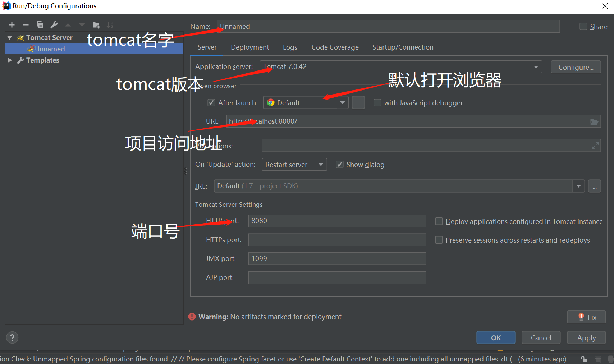This screenshot has width=614, height=364.
Task: Click the HTTP port field
Action: pos(337,221)
